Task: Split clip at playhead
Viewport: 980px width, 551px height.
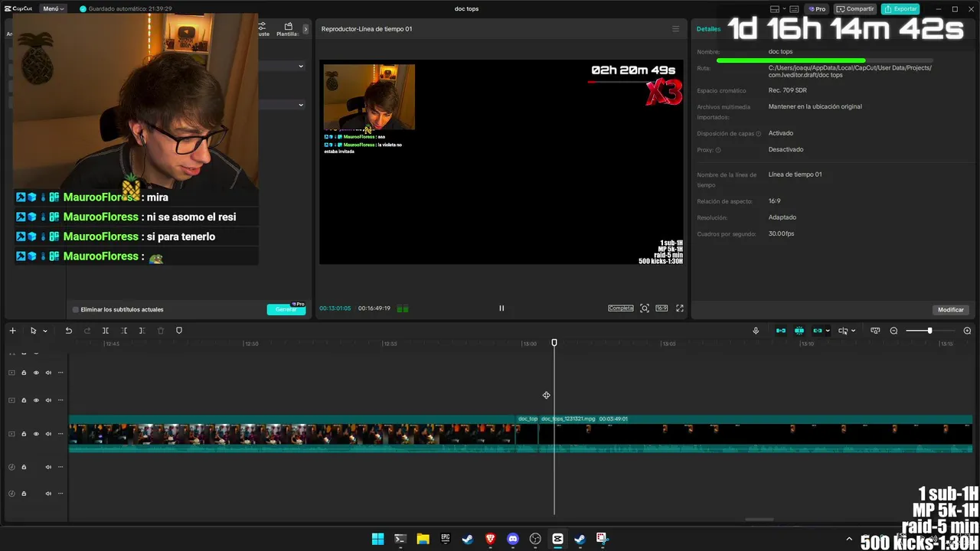Action: coord(105,331)
